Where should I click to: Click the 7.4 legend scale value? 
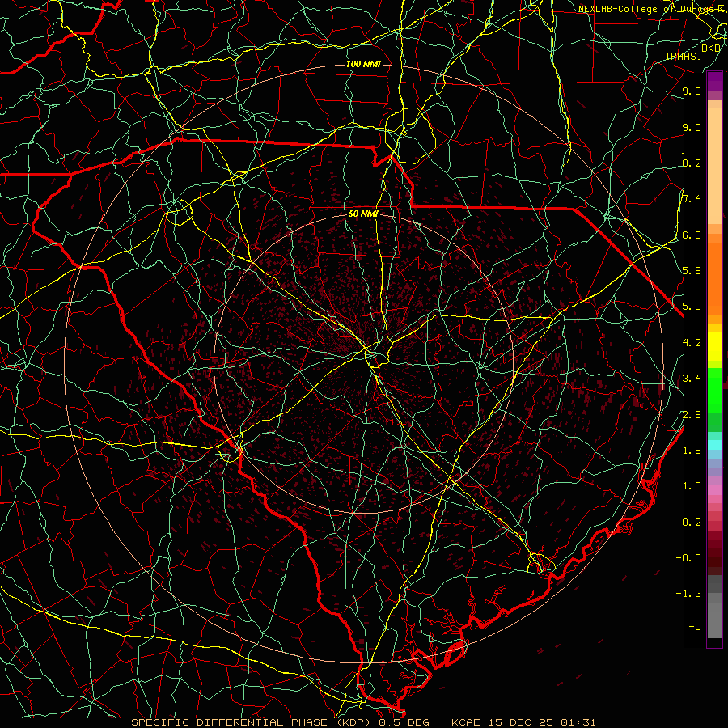tap(692, 199)
